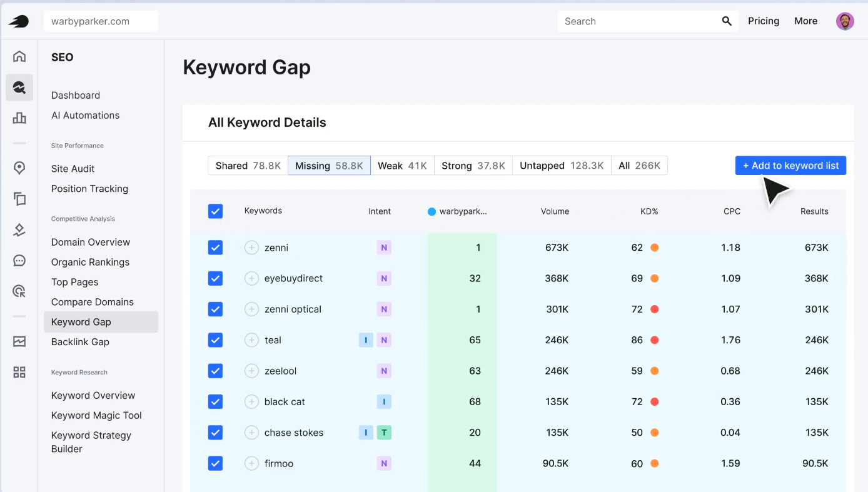Click the home icon in left rail
868x492 pixels.
(x=19, y=56)
